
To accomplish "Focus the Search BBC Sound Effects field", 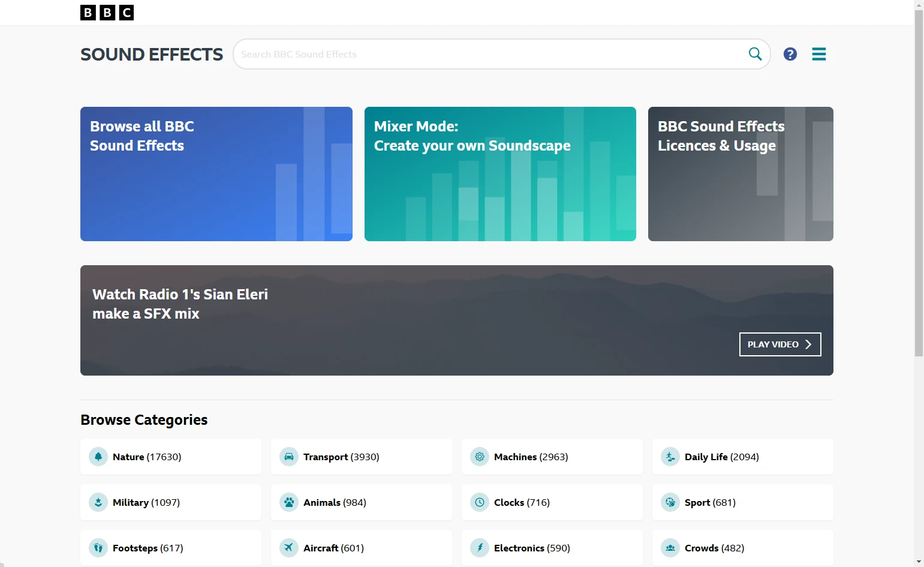I will pyautogui.click(x=489, y=54).
